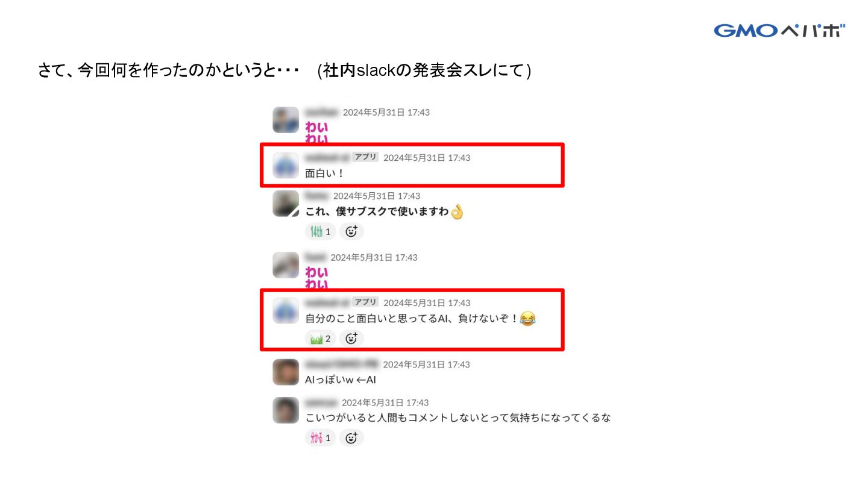
Task: Open avatar of the first わいわい poster
Action: click(286, 120)
